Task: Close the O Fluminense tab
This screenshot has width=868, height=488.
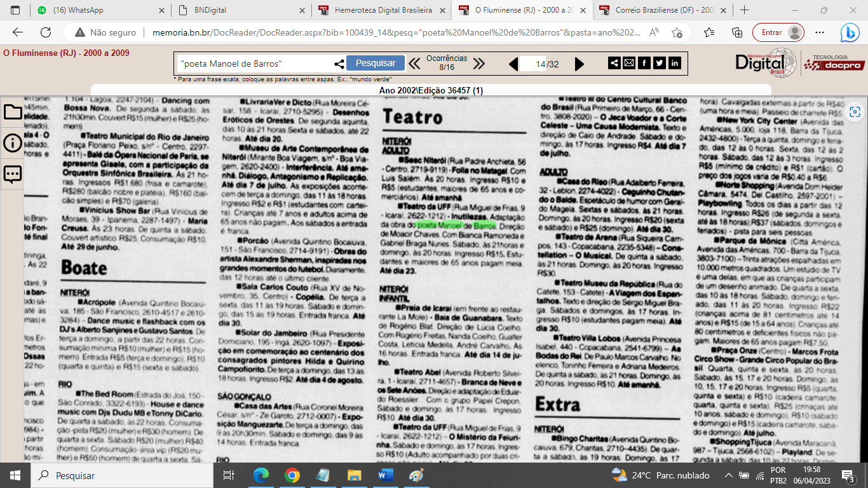Action: coord(581,10)
